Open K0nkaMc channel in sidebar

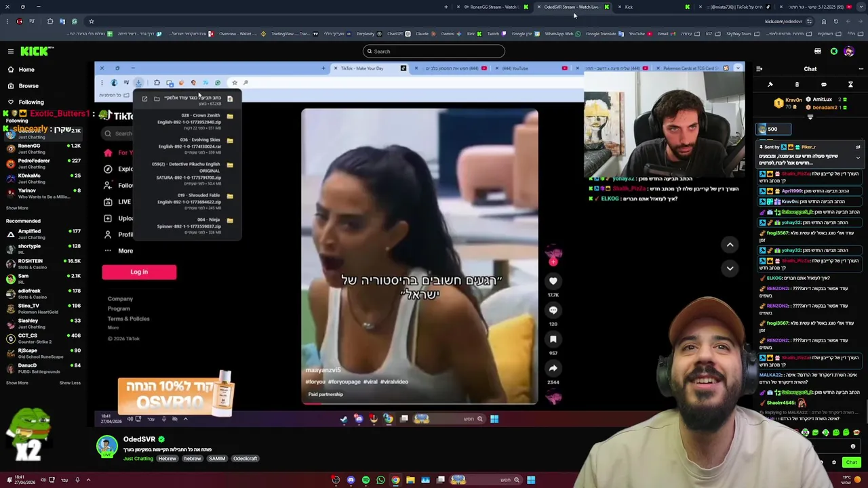[44, 178]
